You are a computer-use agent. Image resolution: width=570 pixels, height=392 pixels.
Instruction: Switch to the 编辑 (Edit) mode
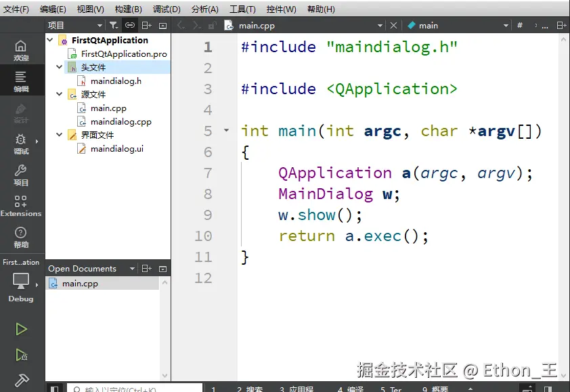click(21, 81)
